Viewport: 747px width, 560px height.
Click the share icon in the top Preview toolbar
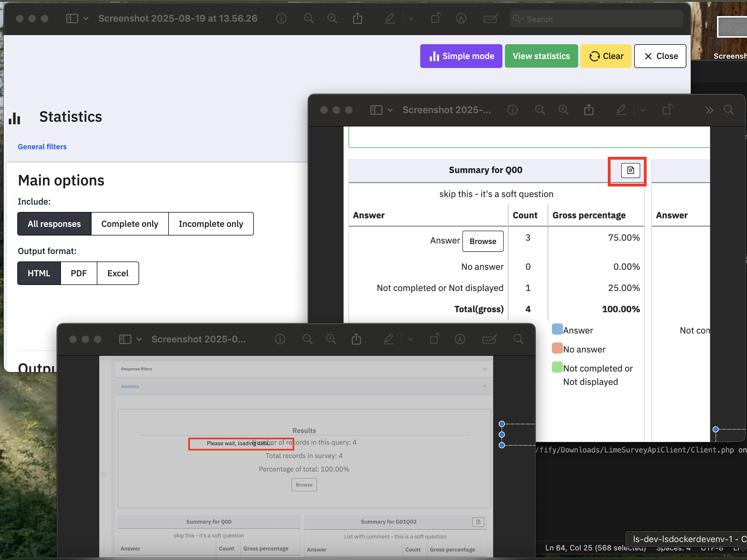pos(357,18)
